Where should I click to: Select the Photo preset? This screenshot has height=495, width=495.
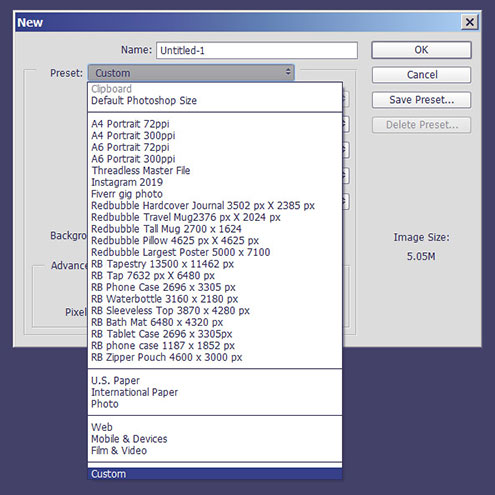[215, 404]
